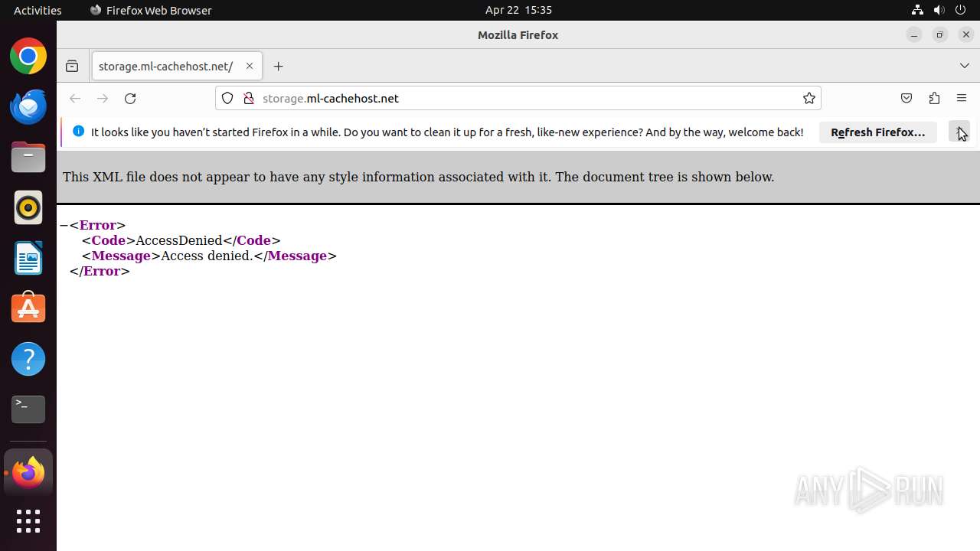Collapse the Error XML node
This screenshot has height=551, width=980.
(64, 226)
